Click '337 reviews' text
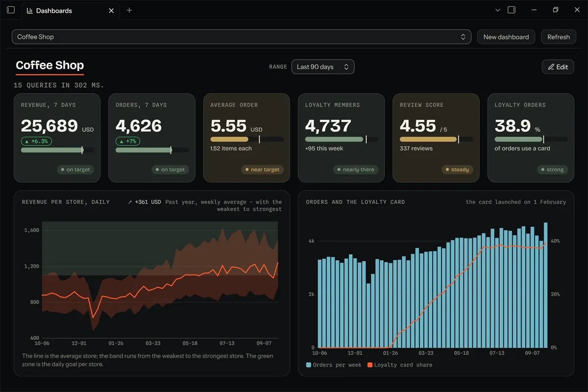Screen dimensions: 588x392 coord(416,148)
